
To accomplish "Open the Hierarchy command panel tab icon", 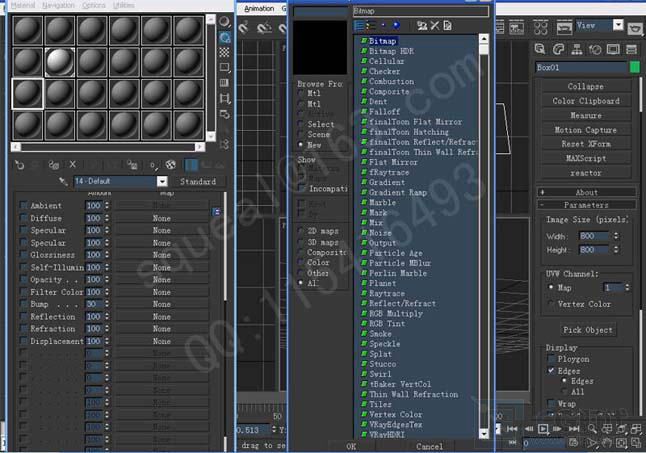I will coord(576,49).
